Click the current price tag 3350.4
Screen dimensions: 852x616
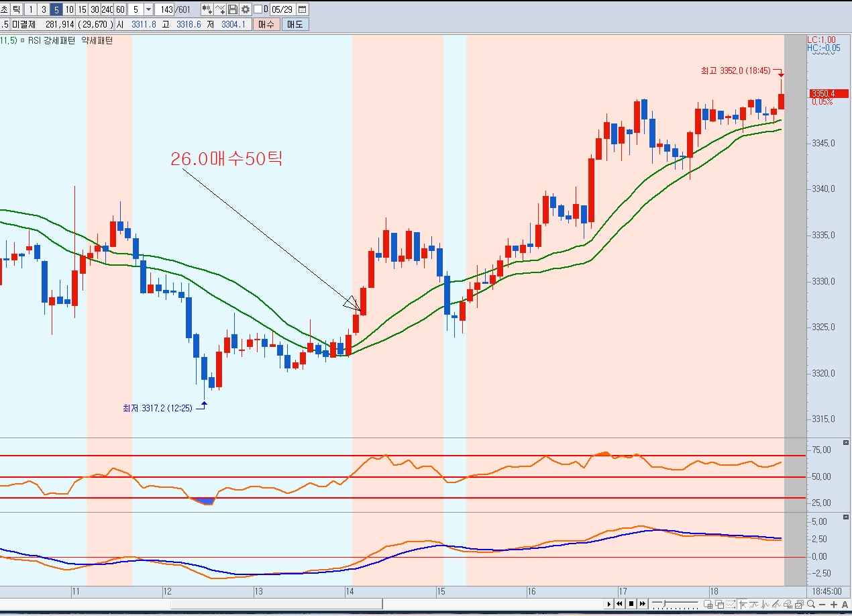829,93
